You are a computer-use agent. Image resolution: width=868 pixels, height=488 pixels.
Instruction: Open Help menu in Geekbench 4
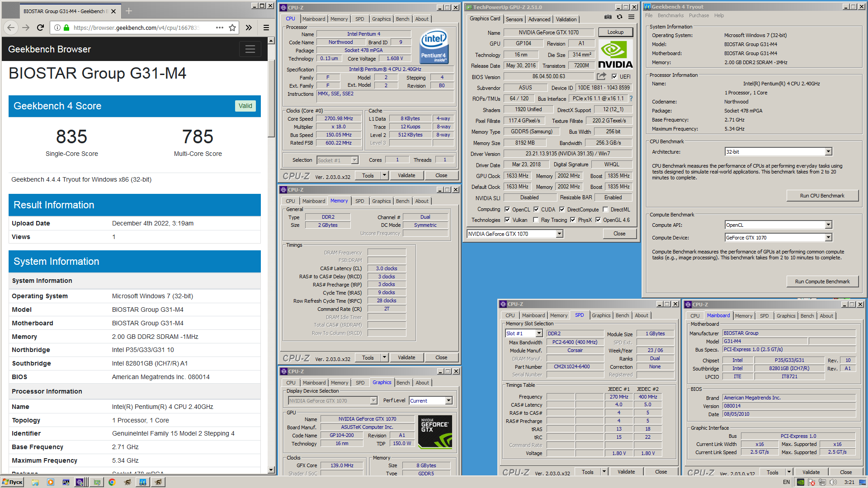719,15
